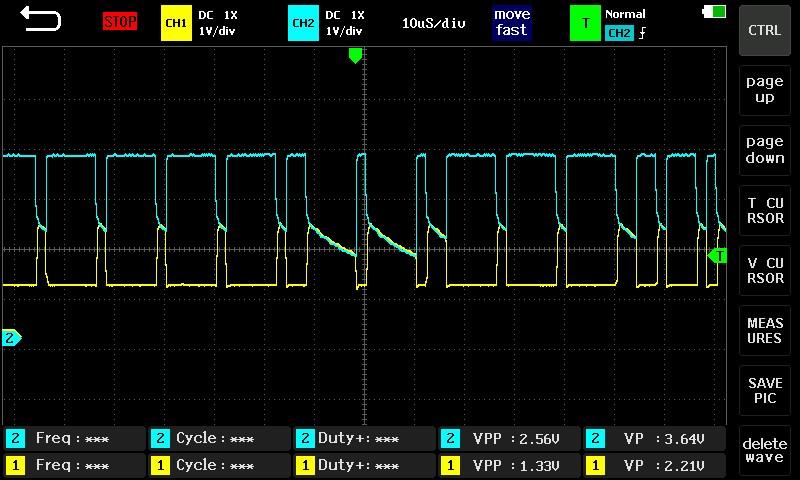Open the green T trigger menu
800x480 pixels.
tap(585, 23)
